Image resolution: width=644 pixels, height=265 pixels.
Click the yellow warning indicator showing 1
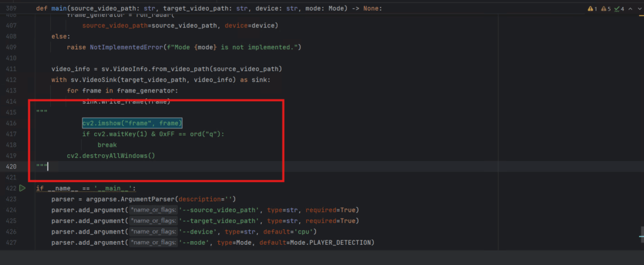coord(592,9)
